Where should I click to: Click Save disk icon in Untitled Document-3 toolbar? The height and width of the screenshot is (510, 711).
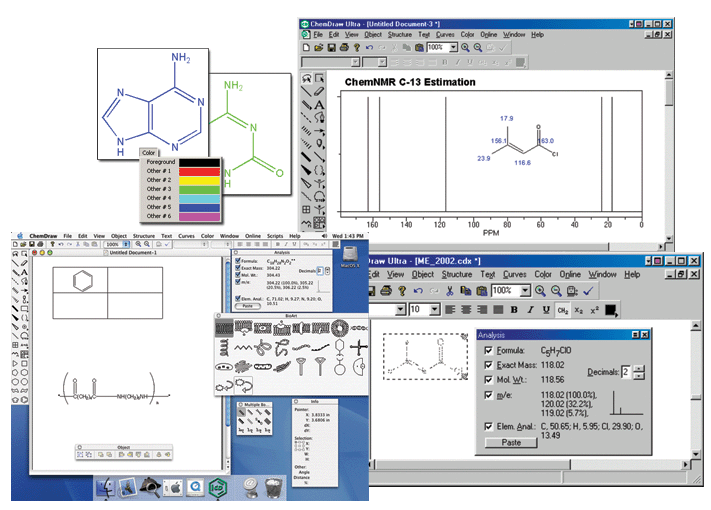[331, 47]
